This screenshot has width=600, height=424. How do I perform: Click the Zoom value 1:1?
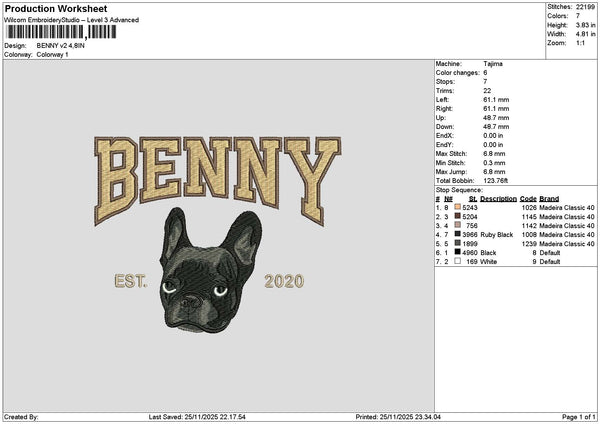(580, 43)
